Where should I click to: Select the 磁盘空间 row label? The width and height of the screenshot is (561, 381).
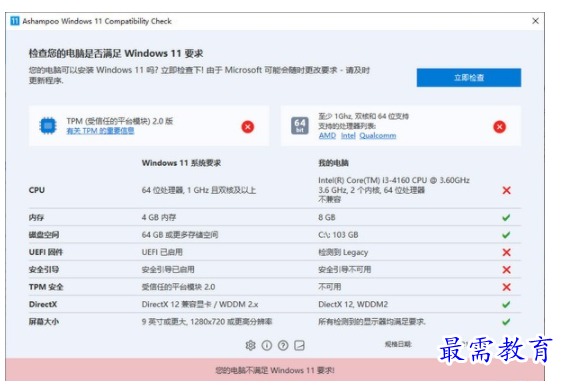point(44,235)
